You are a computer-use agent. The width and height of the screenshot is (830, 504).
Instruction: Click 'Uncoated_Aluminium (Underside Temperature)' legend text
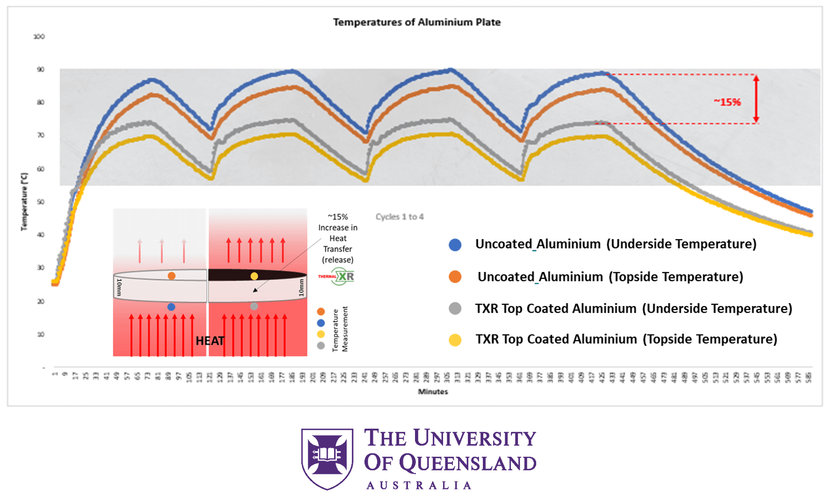pos(616,244)
